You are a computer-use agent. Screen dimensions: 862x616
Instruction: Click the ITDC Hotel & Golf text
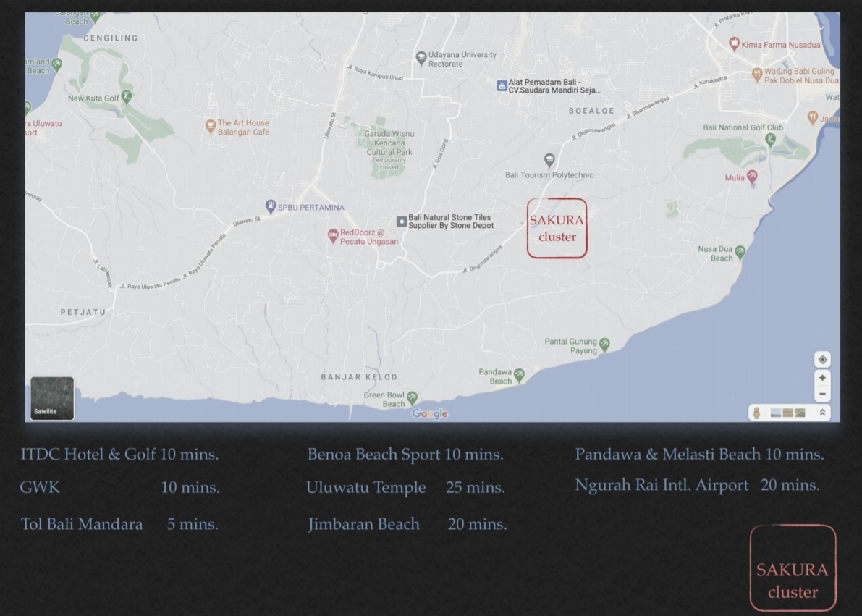coord(88,455)
